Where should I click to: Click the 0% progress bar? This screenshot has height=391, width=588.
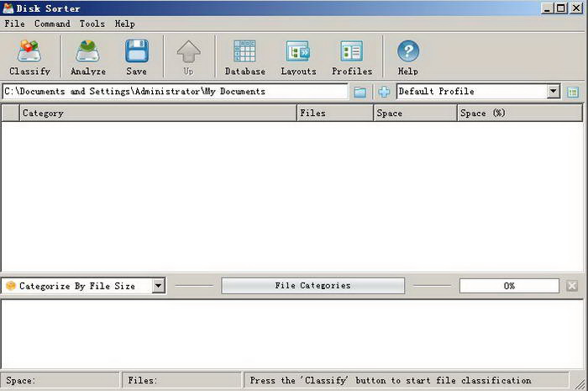tap(509, 286)
